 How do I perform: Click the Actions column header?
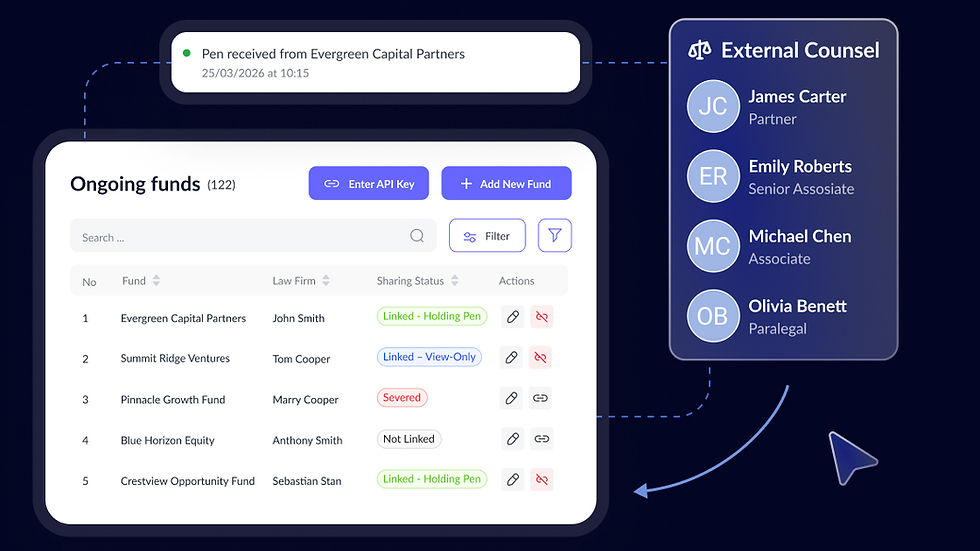(516, 280)
